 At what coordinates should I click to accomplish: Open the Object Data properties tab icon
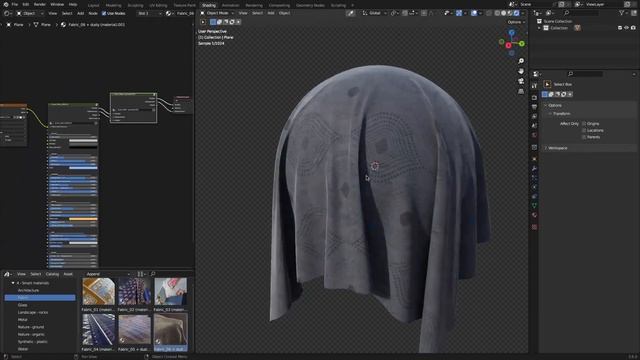[534, 206]
